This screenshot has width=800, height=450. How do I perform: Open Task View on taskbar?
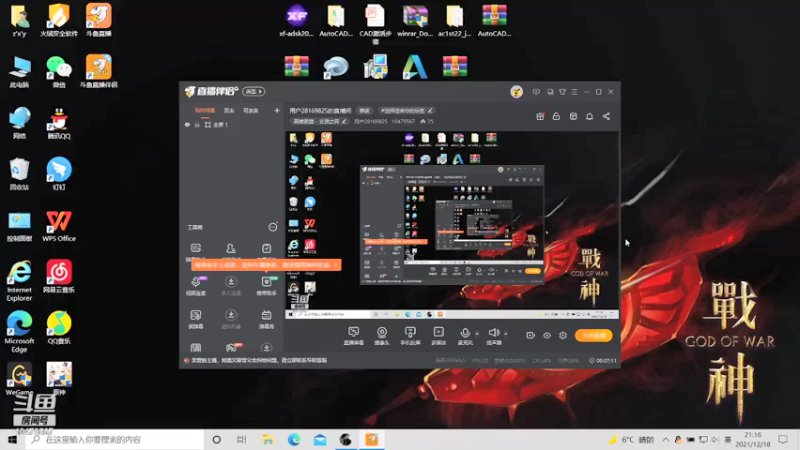click(242, 439)
